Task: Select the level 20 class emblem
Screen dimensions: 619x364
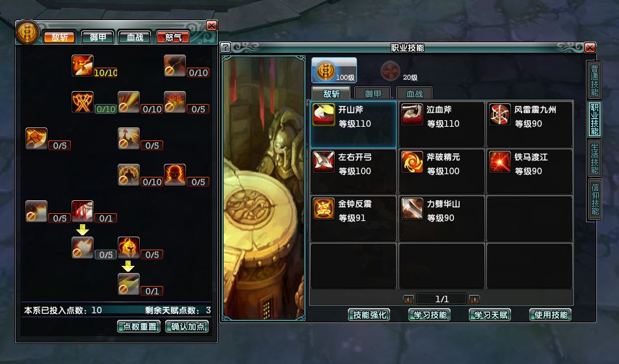Action: [390, 71]
